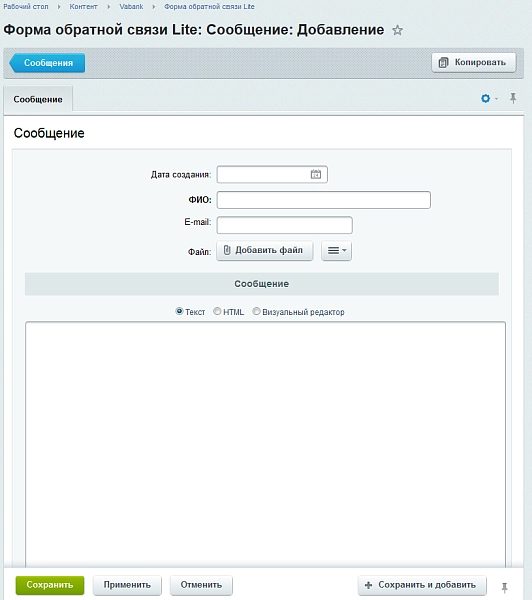Click the paperclip icon in Добавить файл
Image resolution: width=532 pixels, height=600 pixels.
tap(227, 250)
